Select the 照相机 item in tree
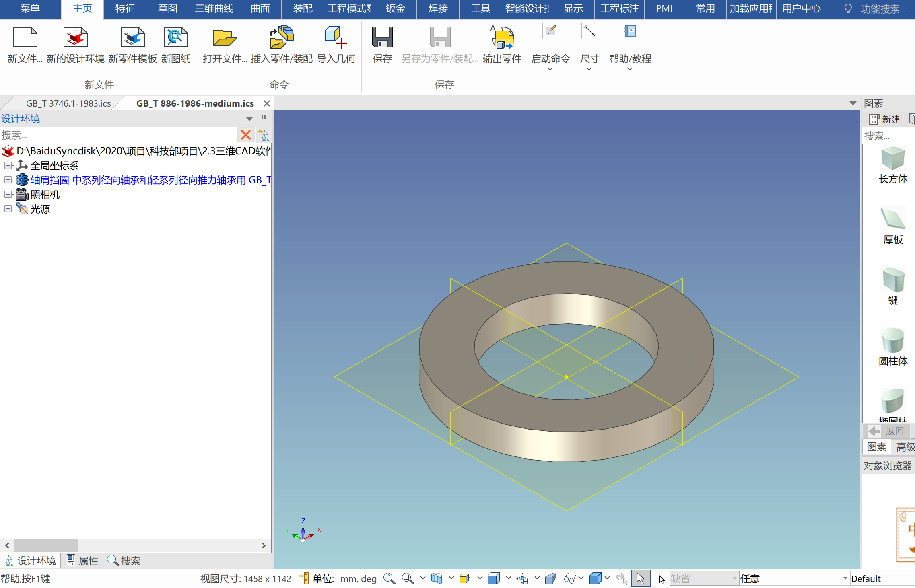The image size is (915, 588). coord(45,195)
